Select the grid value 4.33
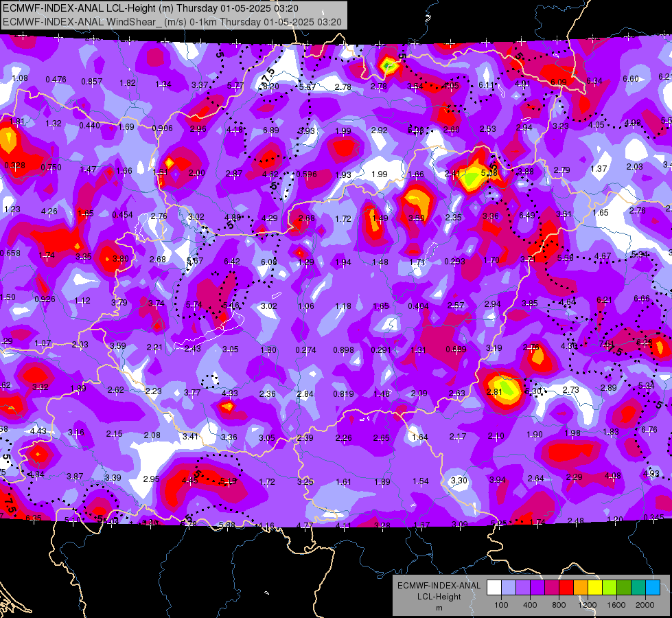This screenshot has width=672, height=618. (230, 393)
